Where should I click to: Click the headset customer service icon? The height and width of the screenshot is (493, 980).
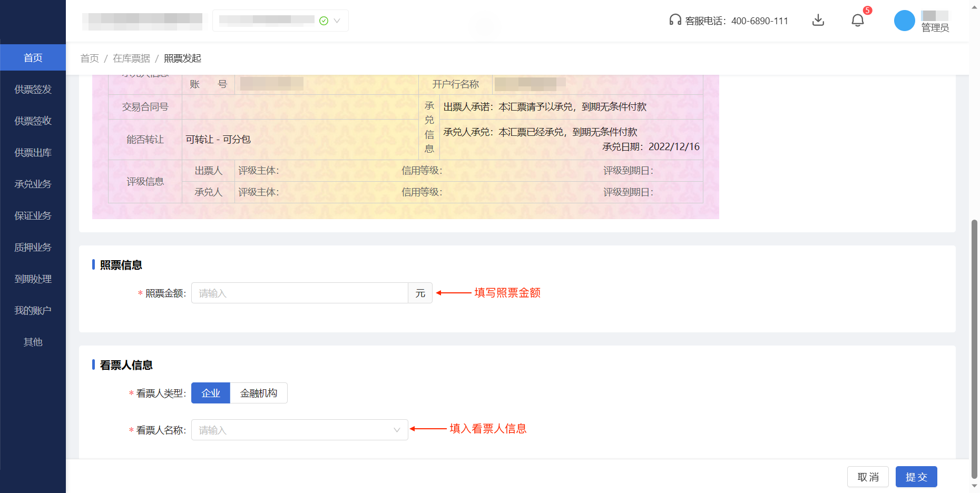tap(674, 20)
